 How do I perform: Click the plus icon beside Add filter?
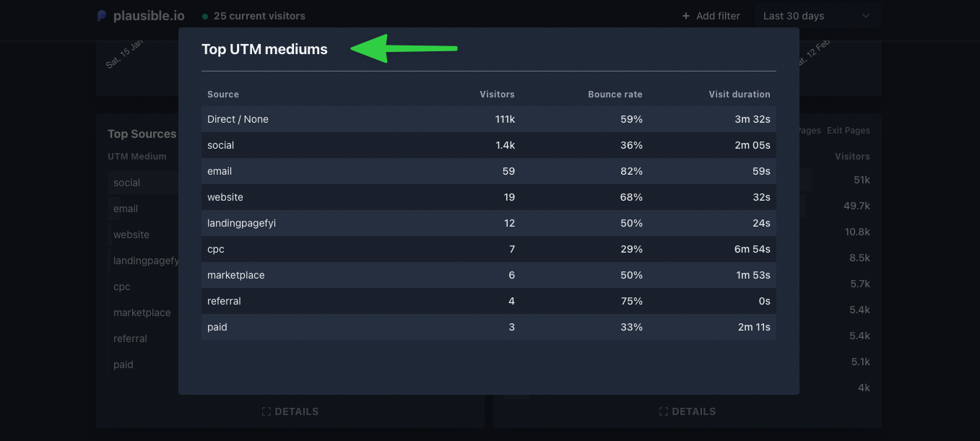tap(686, 16)
